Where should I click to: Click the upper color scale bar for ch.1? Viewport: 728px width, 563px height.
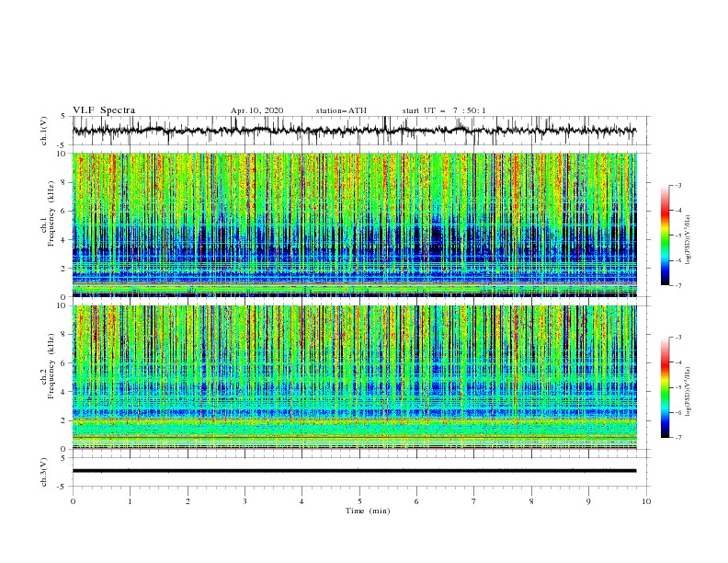[665, 235]
